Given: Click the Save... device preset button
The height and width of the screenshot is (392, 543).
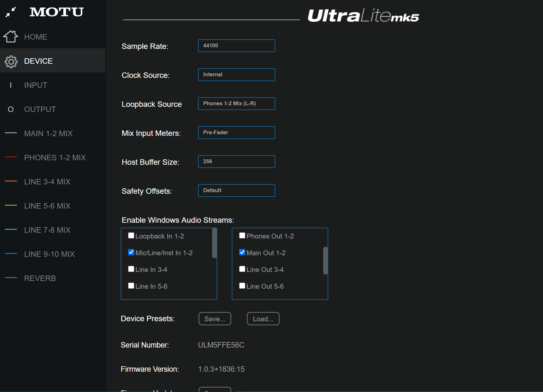Looking at the screenshot, I should click(215, 319).
